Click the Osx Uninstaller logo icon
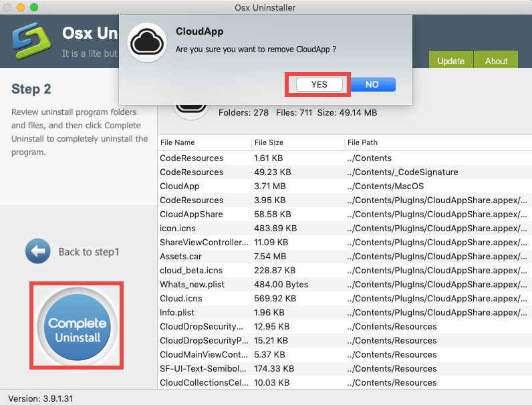Screen dimensions: 532x405 click(31, 41)
